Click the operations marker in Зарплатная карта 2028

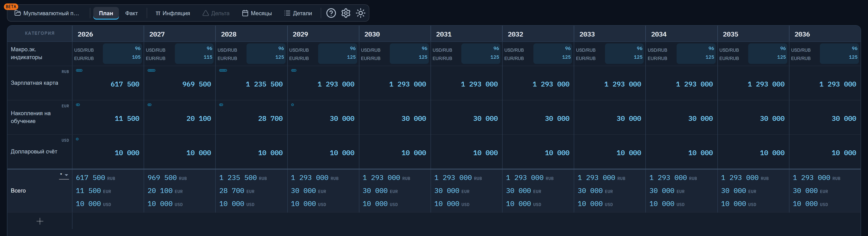point(223,71)
